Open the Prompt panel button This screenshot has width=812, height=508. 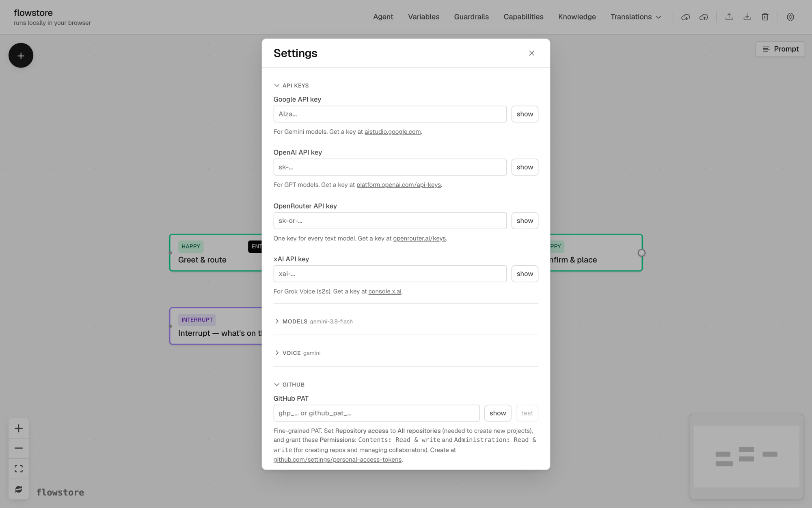[780, 49]
